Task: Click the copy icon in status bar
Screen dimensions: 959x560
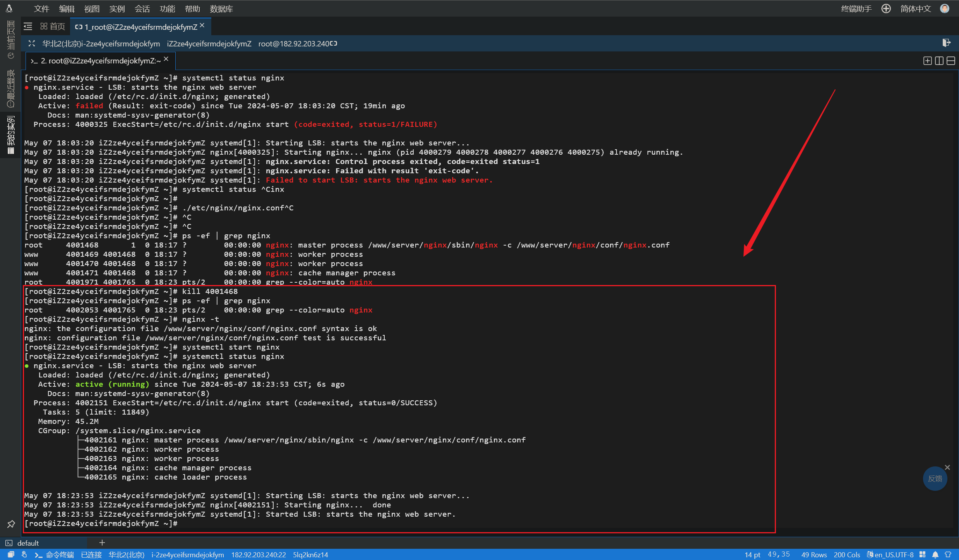Action: [x=11, y=555]
